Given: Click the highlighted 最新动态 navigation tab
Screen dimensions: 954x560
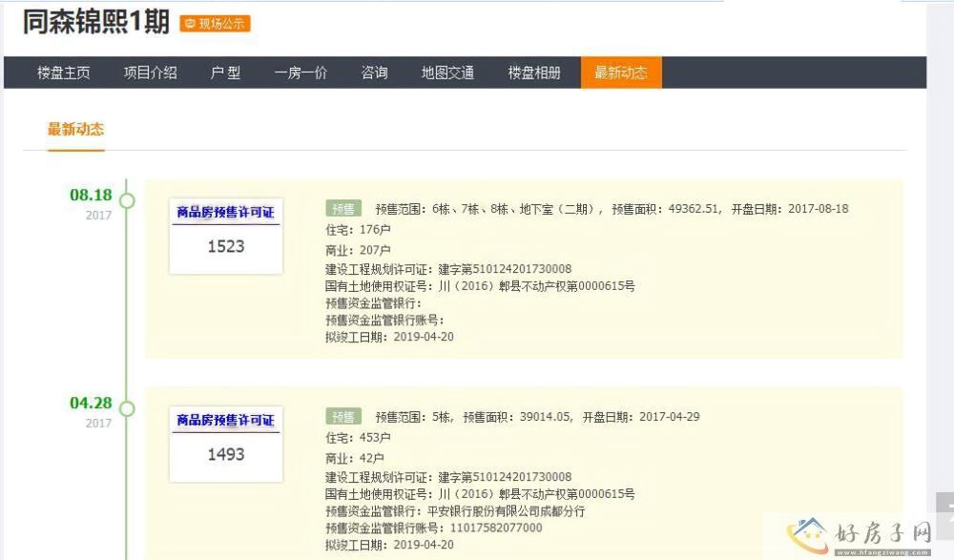Looking at the screenshot, I should pyautogui.click(x=620, y=73).
